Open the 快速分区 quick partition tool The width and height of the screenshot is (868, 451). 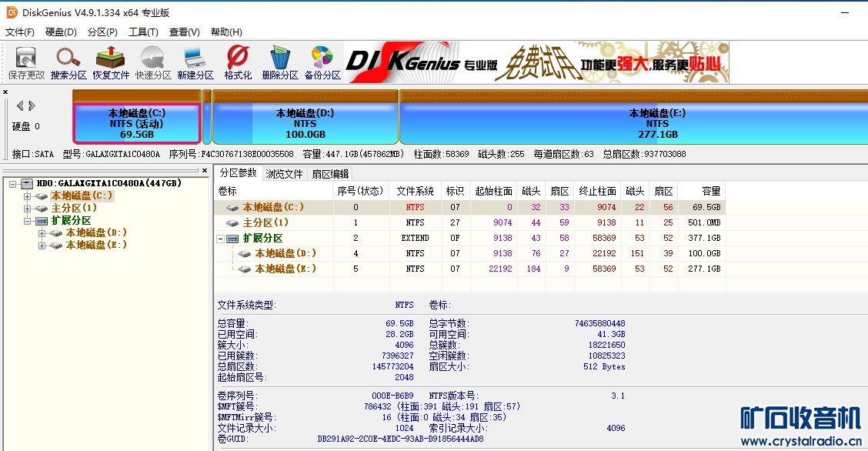tap(153, 63)
